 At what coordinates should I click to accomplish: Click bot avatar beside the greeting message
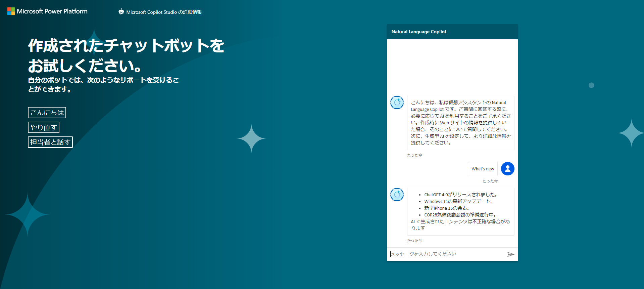click(397, 102)
